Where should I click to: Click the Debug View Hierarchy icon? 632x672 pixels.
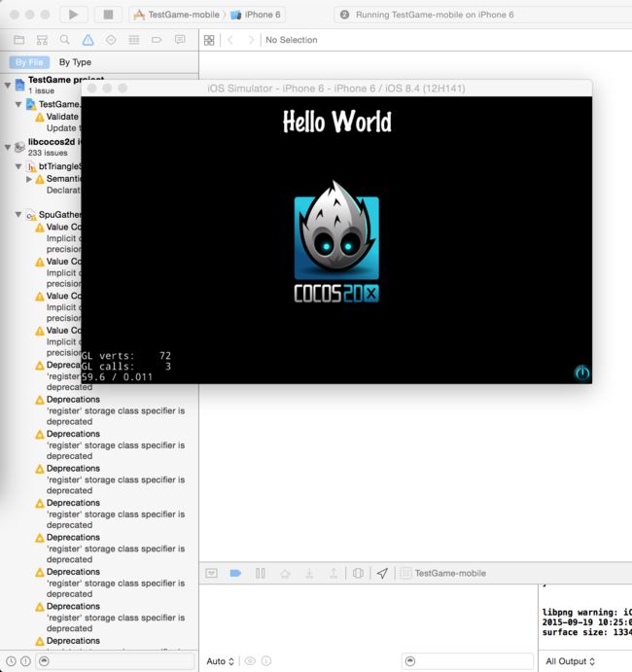click(x=358, y=574)
